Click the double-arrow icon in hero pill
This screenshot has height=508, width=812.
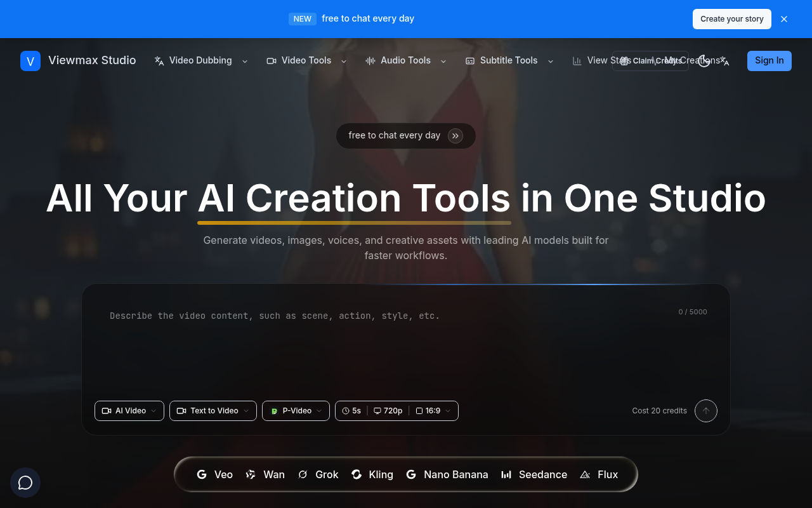pos(455,136)
